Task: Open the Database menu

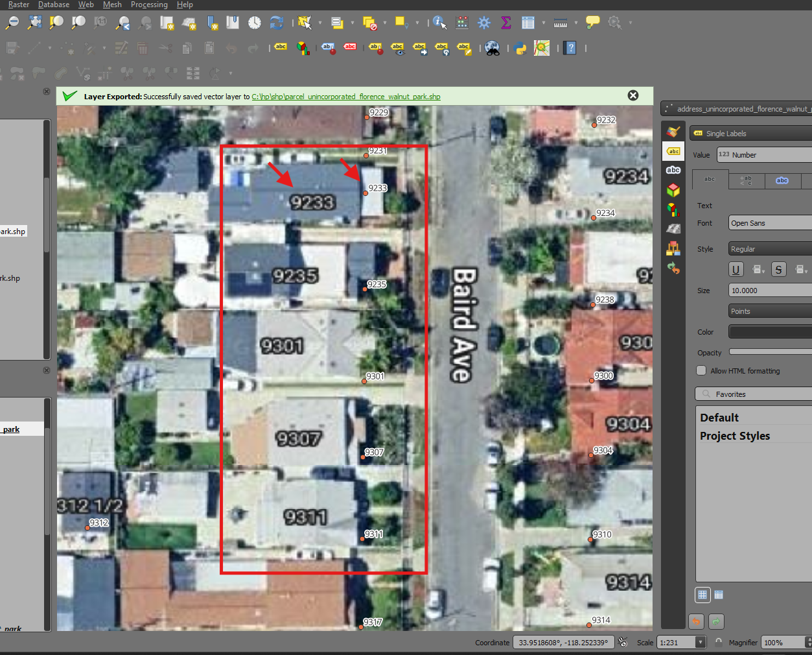Action: tap(54, 5)
